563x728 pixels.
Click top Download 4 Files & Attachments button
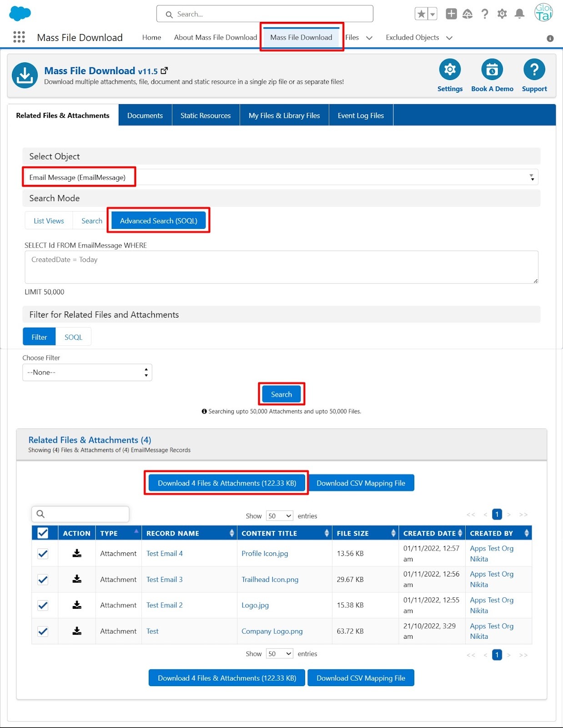[227, 483]
